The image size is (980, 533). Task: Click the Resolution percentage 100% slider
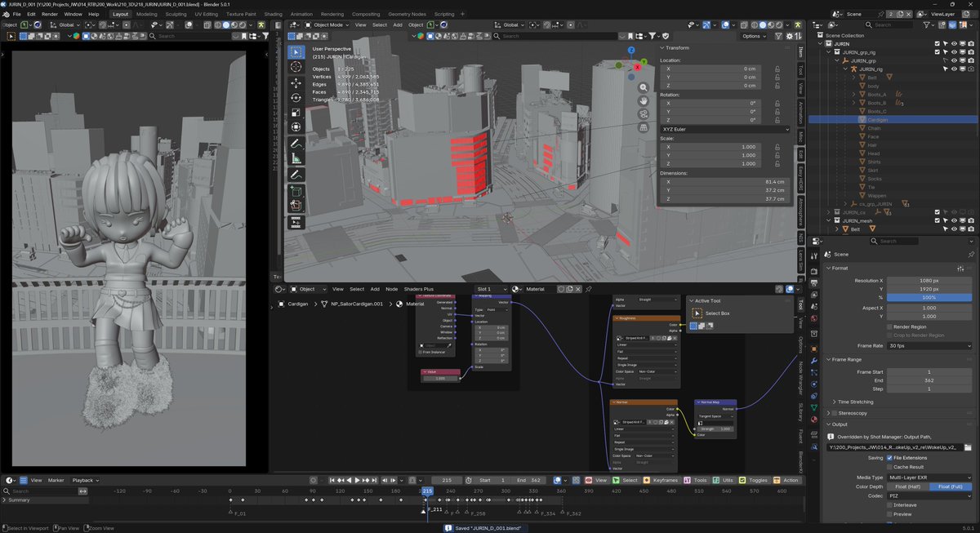(929, 298)
